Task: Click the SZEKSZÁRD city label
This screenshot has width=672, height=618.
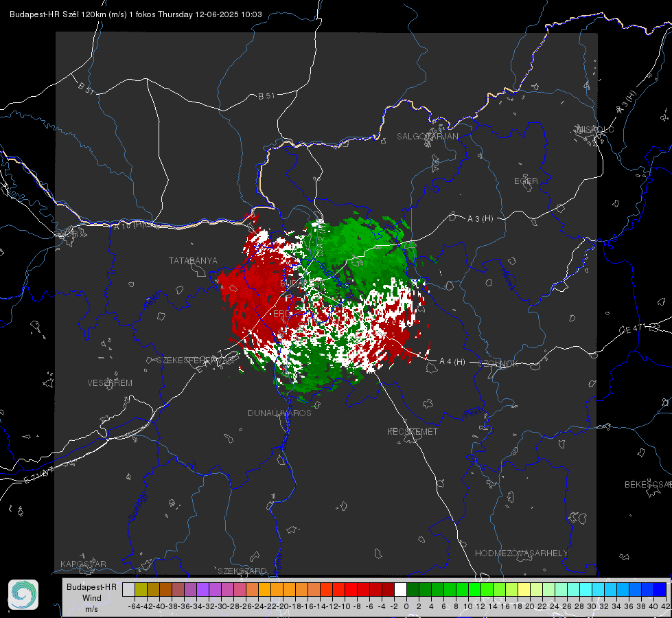Action: click(x=242, y=571)
